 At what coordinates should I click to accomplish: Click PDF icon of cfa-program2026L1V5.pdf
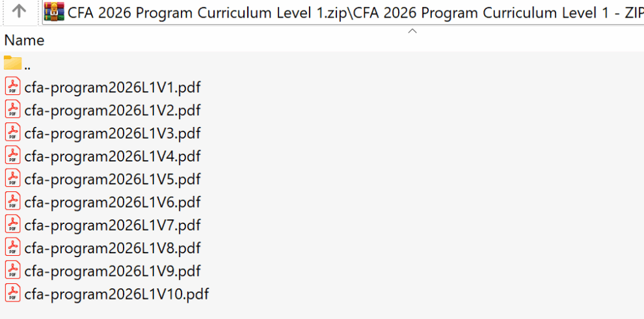(x=12, y=178)
